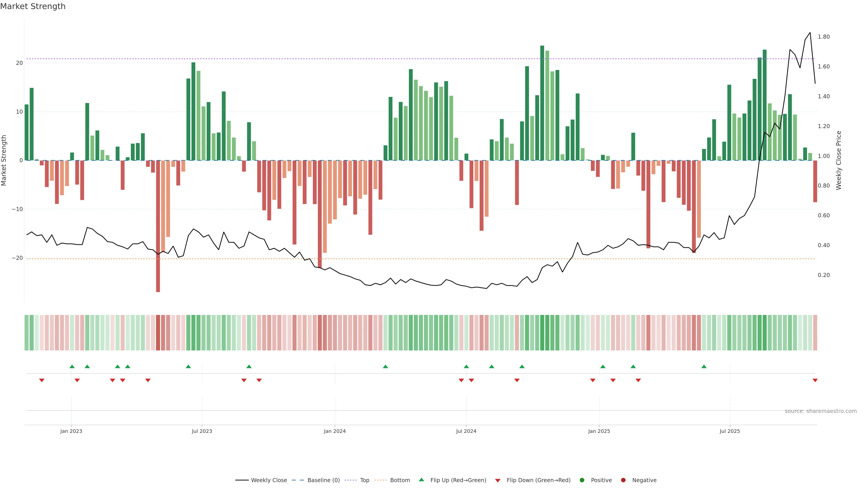Click the red Flip Down legend triangle
Screen dimensions: 868x488
pyautogui.click(x=498, y=481)
